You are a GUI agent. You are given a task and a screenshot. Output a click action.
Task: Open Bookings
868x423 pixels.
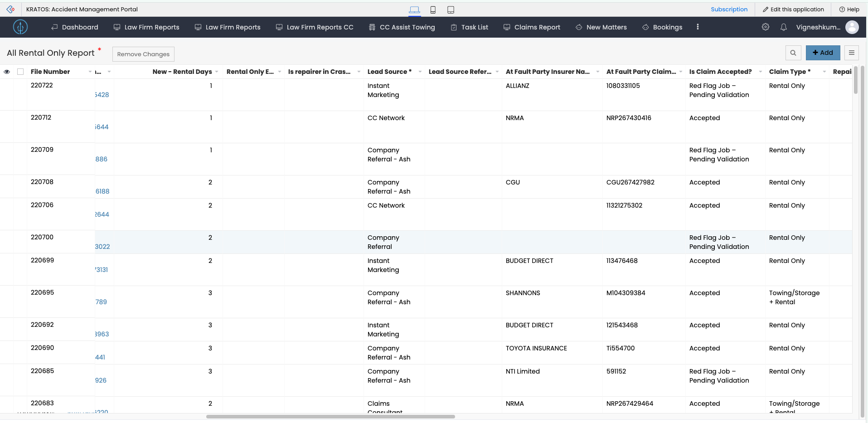tap(662, 27)
